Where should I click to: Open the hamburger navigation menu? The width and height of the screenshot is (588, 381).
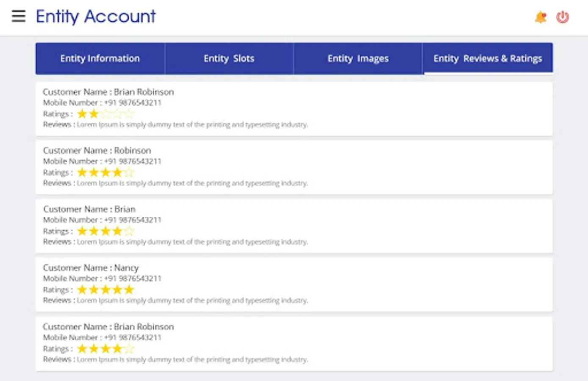pyautogui.click(x=19, y=16)
